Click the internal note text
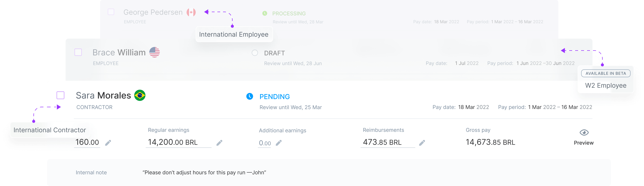Image resolution: width=644 pixels, height=186 pixels. tap(204, 172)
